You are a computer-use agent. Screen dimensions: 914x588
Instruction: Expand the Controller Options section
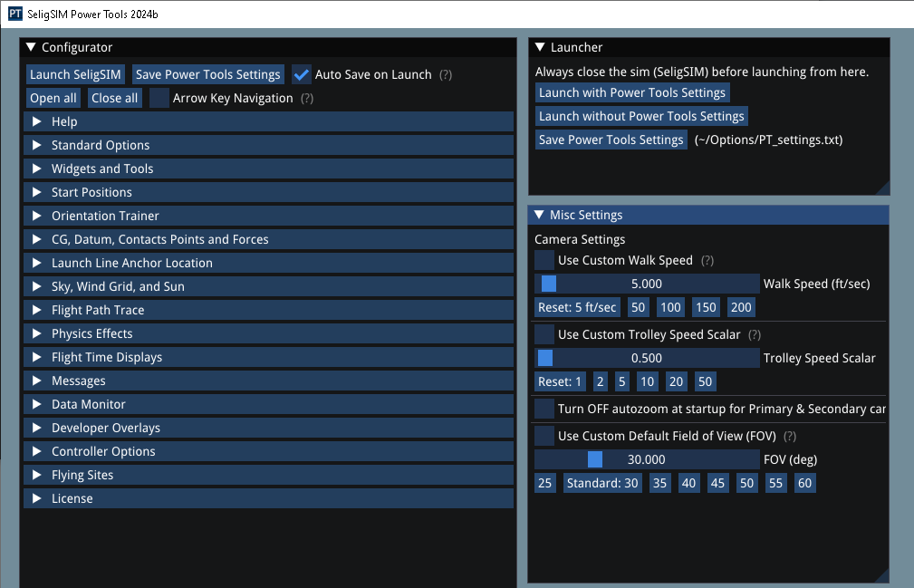269,451
